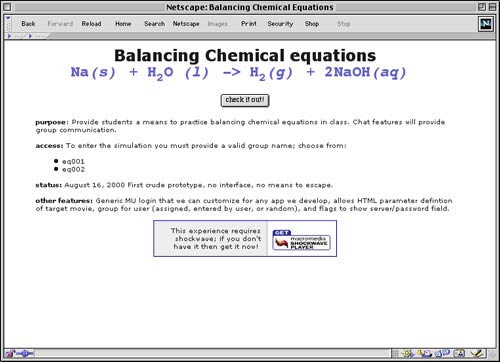Click the Forward toolbar button
This screenshot has height=362, width=500.
[x=60, y=24]
